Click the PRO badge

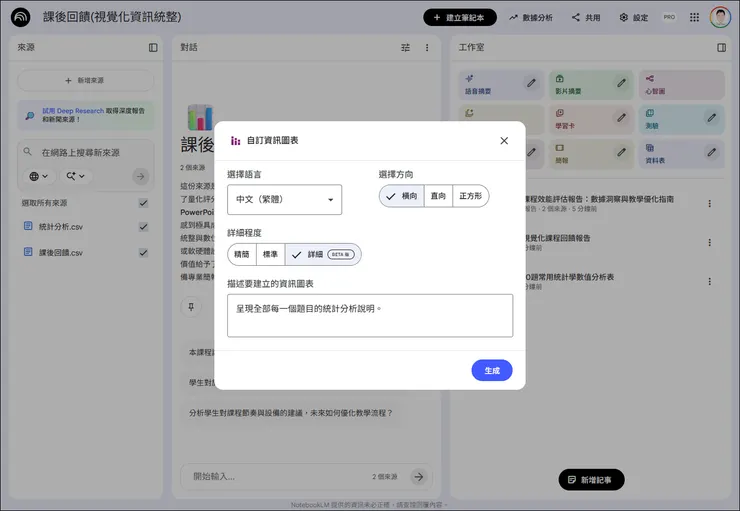point(669,17)
